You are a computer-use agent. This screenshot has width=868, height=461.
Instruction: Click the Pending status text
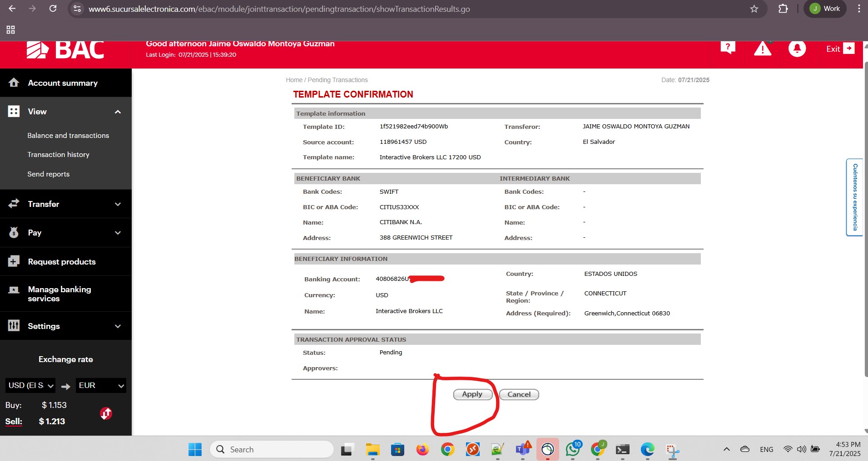[x=391, y=353]
